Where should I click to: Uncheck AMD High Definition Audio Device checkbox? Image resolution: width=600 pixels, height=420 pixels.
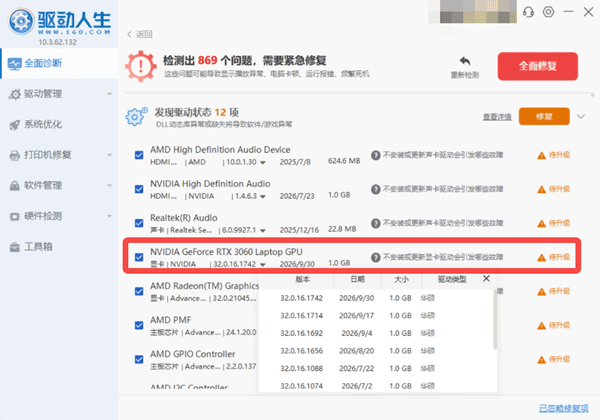point(139,155)
